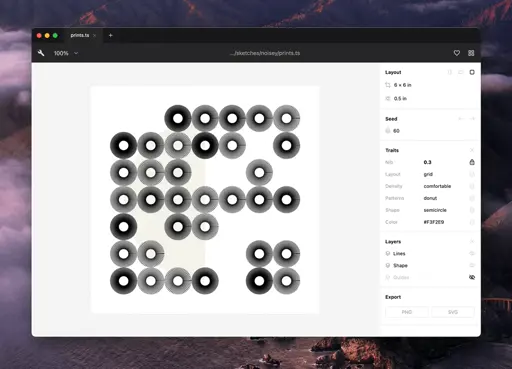
Task: Open the grid view icon in the header
Action: tap(471, 53)
